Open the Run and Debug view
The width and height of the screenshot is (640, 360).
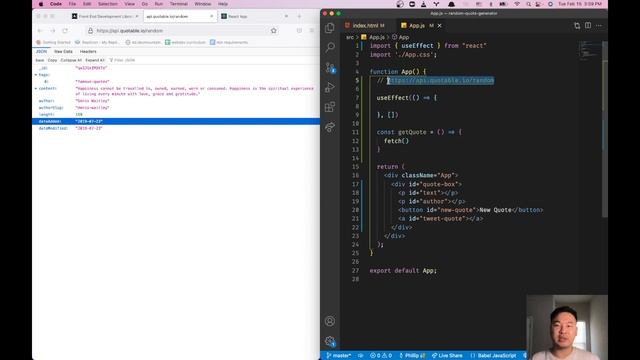pos(330,87)
